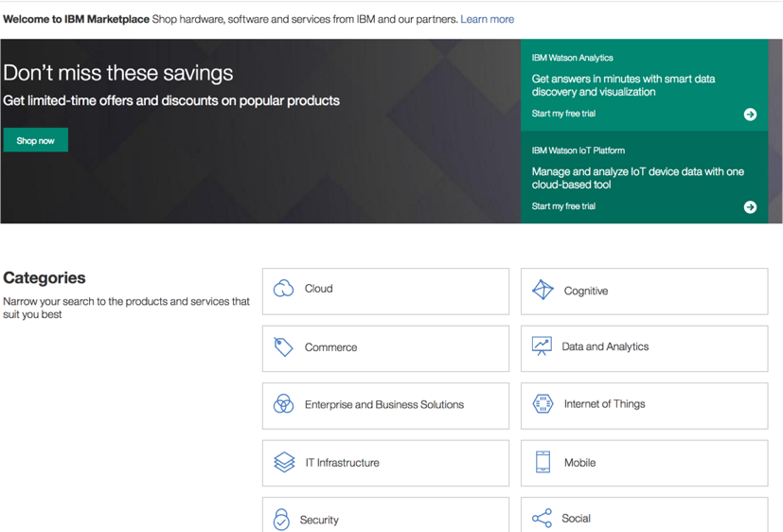Image resolution: width=783 pixels, height=532 pixels.
Task: Click 'Welcome to IBM Marketplace' text
Action: pyautogui.click(x=76, y=19)
